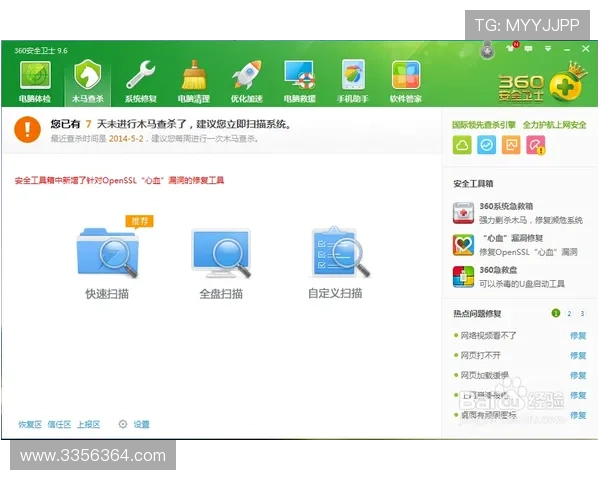
Task: Click 修复 for 网页打不开
Action: pos(578,356)
